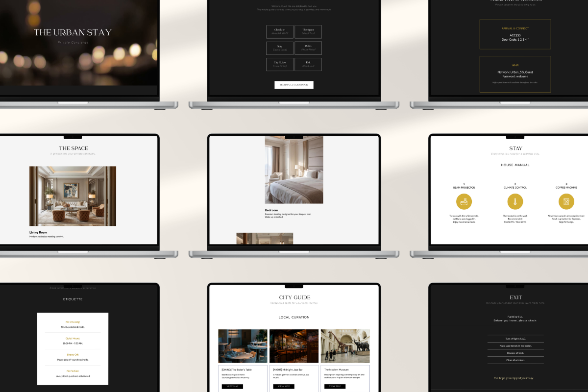The width and height of the screenshot is (588, 392).
Task: Open the Stay (Device Guide) tile
Action: pyautogui.click(x=280, y=48)
